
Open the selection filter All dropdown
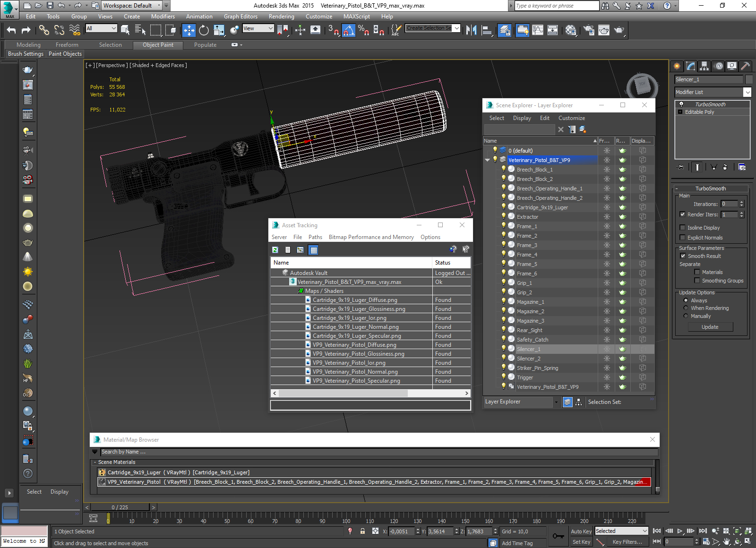(101, 28)
